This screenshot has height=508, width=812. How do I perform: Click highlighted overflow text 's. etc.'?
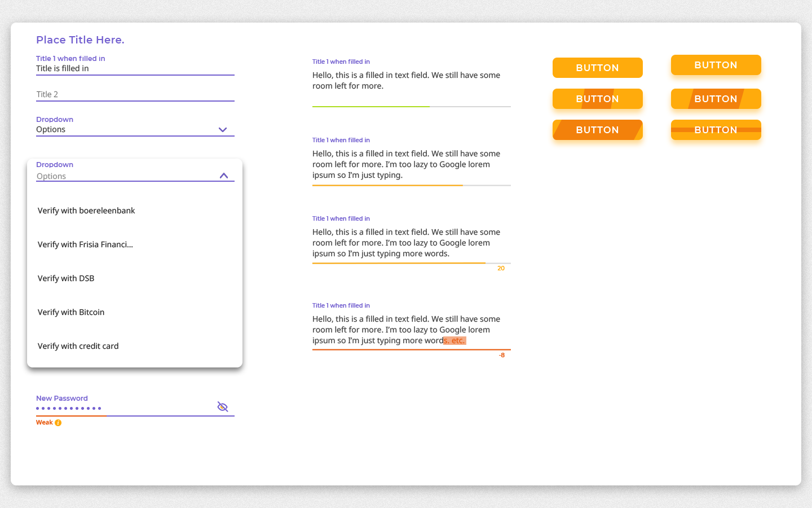tap(454, 340)
